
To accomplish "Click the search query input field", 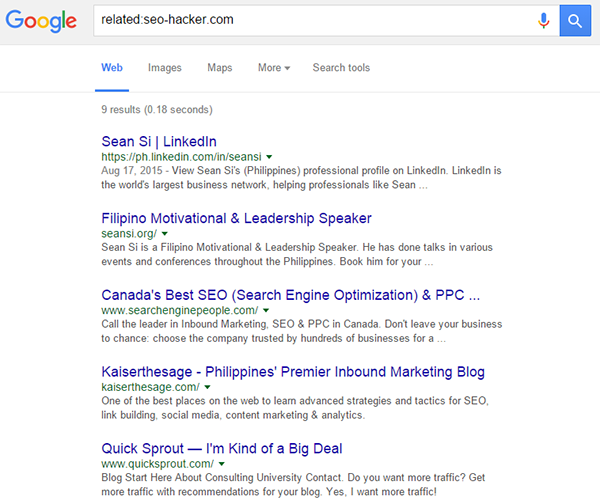I will pos(310,20).
